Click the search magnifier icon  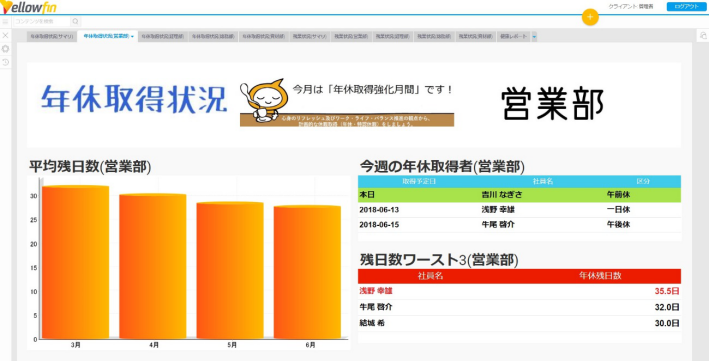click(76, 21)
